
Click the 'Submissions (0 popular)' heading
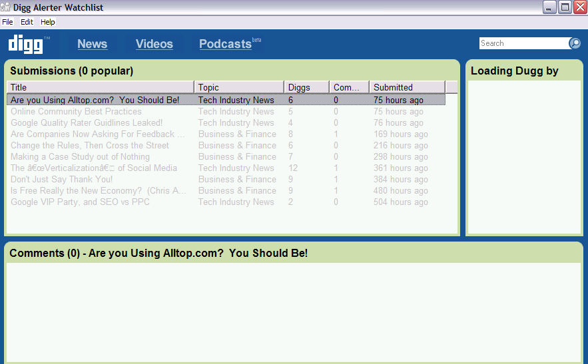click(72, 71)
